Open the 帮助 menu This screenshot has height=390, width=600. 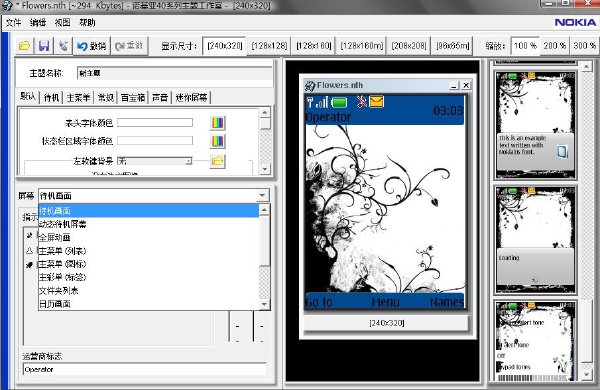[x=87, y=23]
